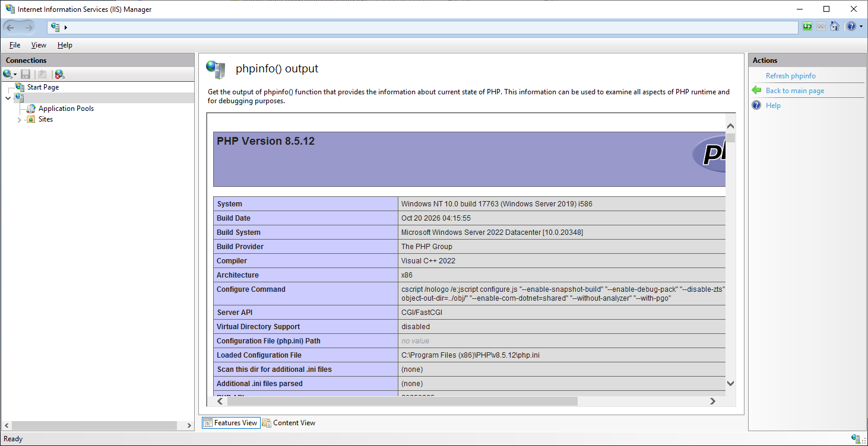Image resolution: width=868 pixels, height=446 pixels.
Task: Switch to Content View tab
Action: [289, 423]
